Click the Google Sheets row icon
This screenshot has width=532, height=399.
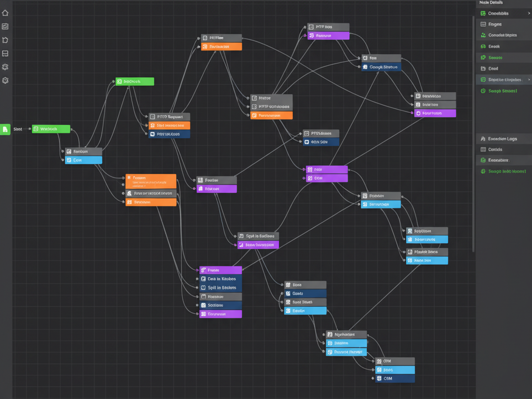[365, 67]
